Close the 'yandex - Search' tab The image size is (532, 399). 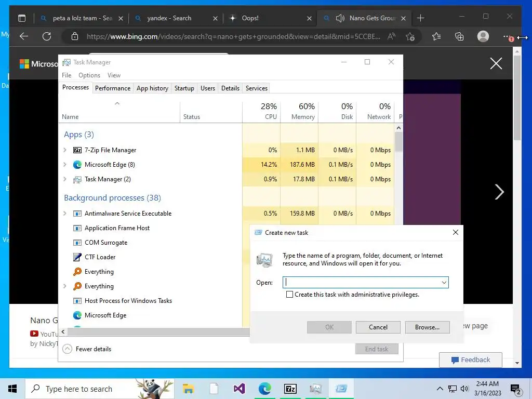point(215,18)
